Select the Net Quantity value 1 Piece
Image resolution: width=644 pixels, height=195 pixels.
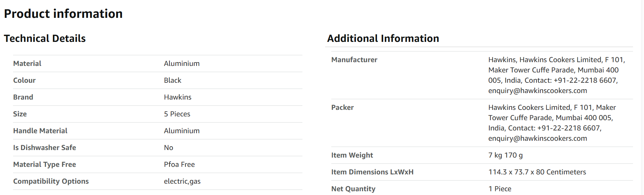pos(500,189)
